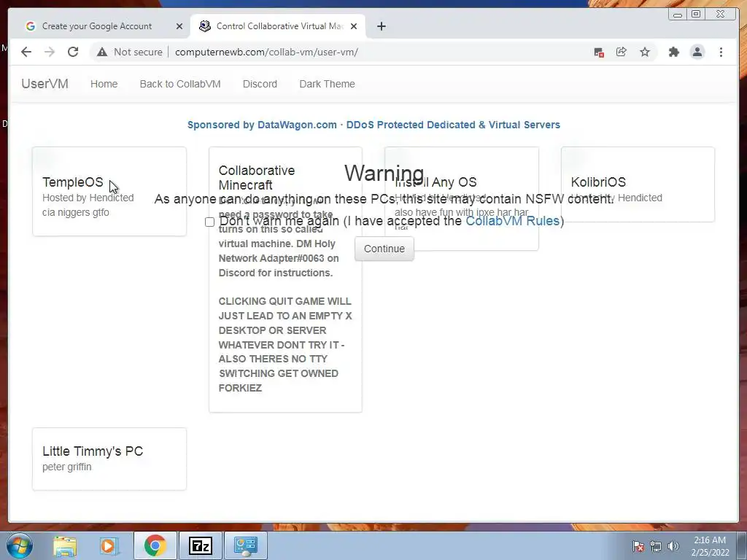Click the Not secure warning icon

[x=102, y=52]
